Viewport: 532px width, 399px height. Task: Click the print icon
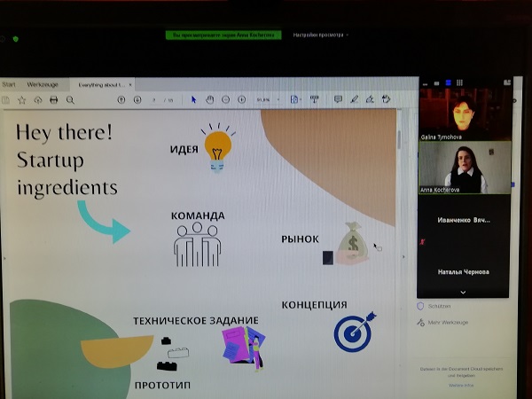[x=53, y=100]
